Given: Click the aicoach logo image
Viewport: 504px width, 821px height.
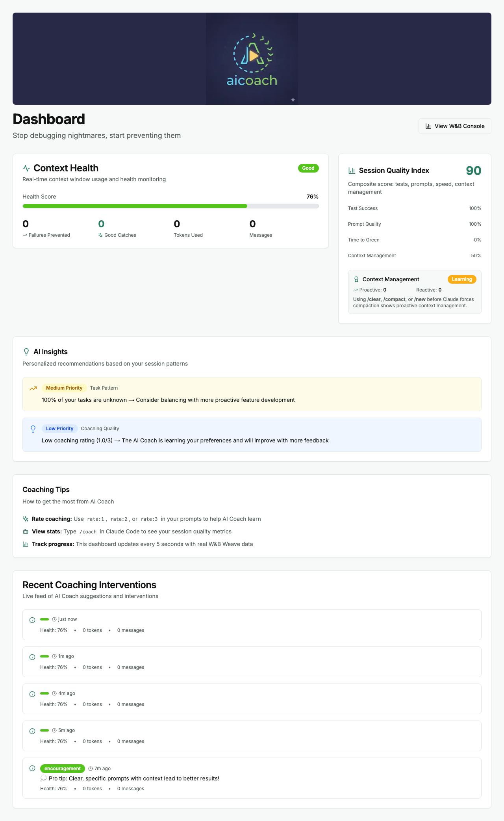Looking at the screenshot, I should point(252,59).
